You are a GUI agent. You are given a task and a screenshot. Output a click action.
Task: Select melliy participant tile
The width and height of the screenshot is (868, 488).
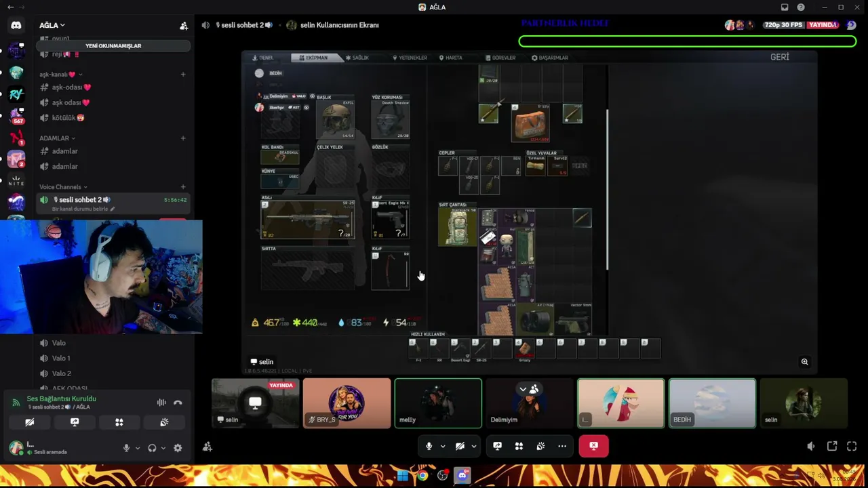[438, 403]
